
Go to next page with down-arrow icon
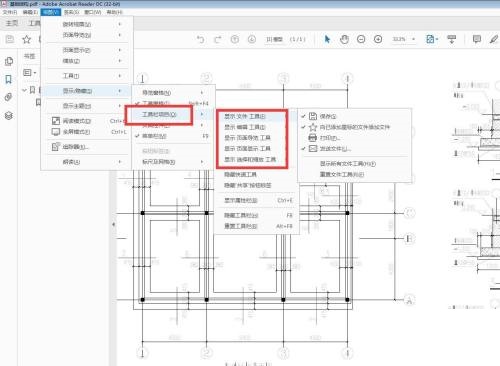click(x=252, y=39)
